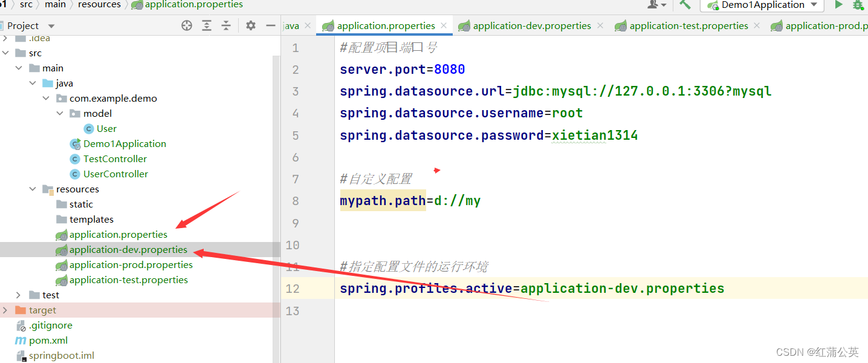Click the Demo1Application class icon

click(x=75, y=143)
